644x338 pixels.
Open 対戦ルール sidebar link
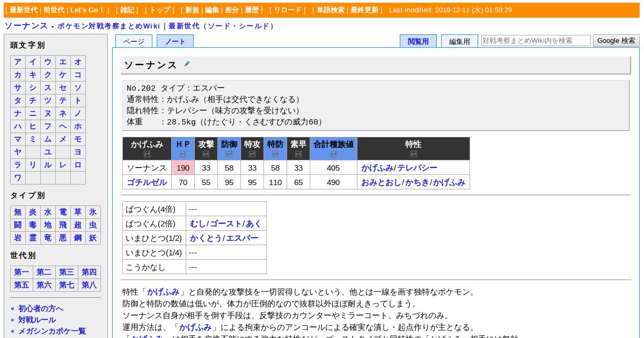click(37, 320)
